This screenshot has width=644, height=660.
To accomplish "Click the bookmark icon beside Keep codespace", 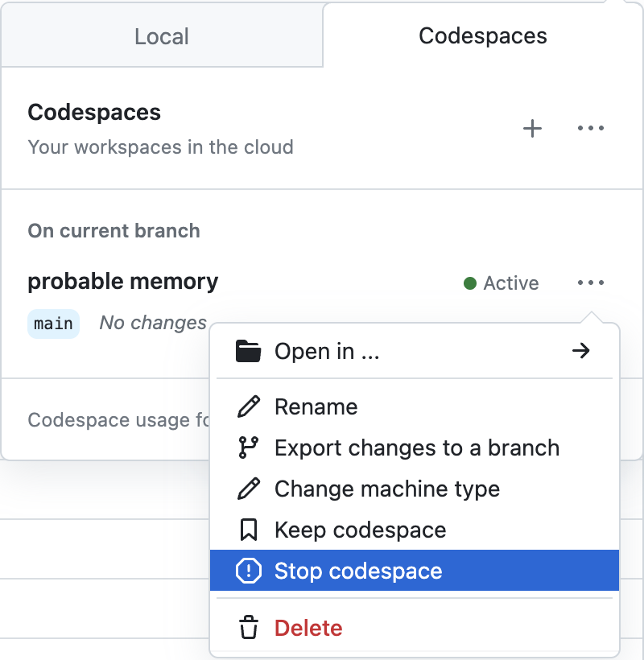I will 249,530.
